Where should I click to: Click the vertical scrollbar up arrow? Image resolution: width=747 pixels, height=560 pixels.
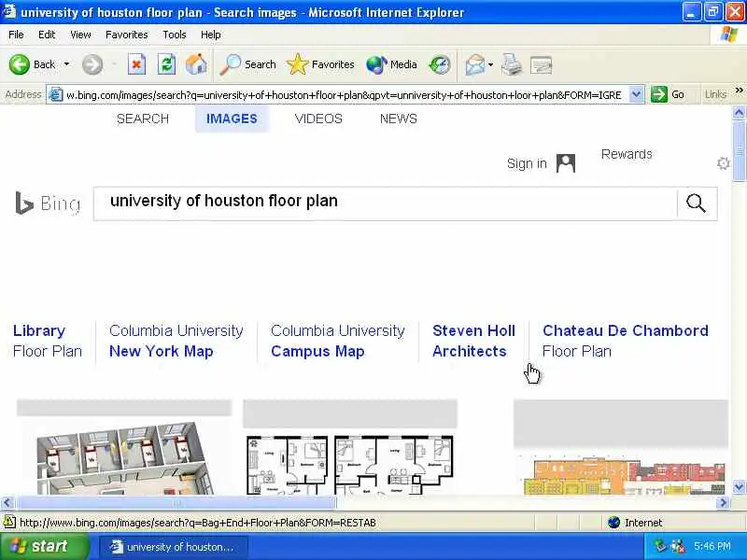click(739, 113)
